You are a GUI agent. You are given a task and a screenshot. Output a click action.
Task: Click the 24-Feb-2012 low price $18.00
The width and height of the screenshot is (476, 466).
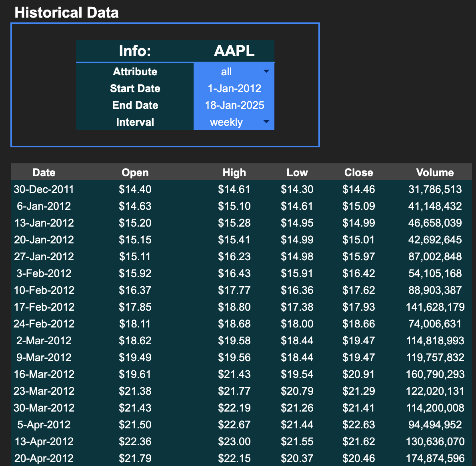pos(297,324)
